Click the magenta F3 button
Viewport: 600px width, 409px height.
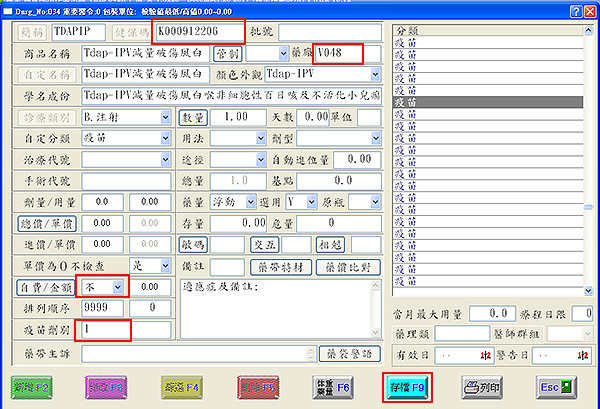(x=108, y=385)
